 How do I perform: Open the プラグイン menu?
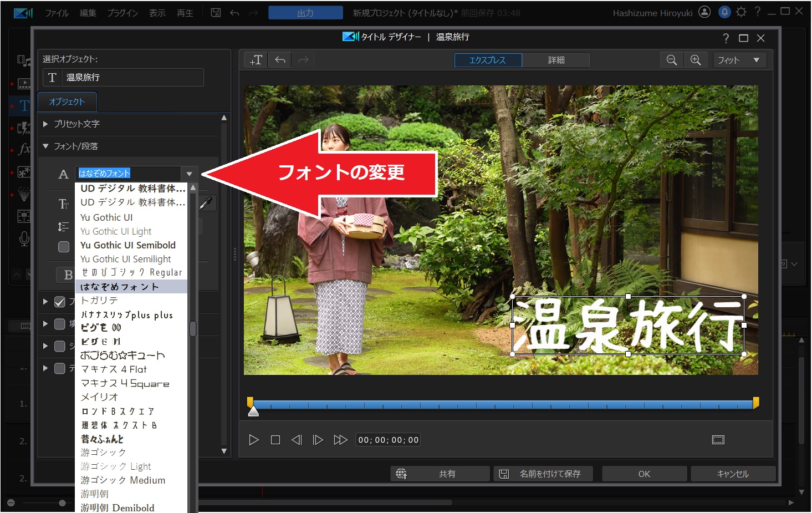point(122,13)
